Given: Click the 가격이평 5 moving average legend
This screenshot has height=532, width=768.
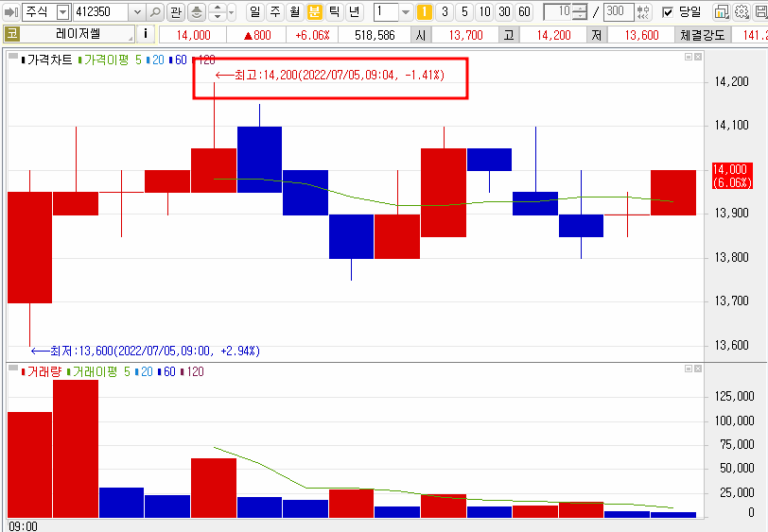Looking at the screenshot, I should (x=110, y=60).
